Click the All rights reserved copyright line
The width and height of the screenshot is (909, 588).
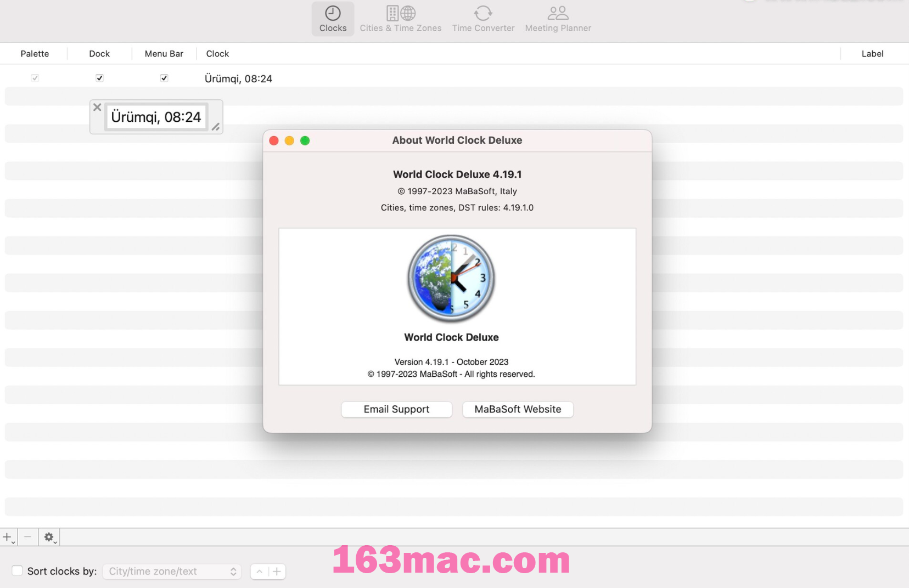pyautogui.click(x=451, y=374)
